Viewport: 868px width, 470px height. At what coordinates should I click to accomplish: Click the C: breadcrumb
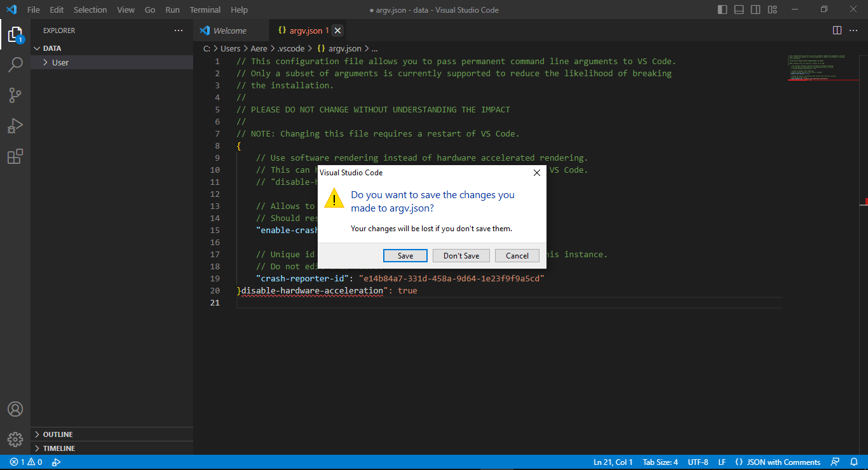click(207, 48)
